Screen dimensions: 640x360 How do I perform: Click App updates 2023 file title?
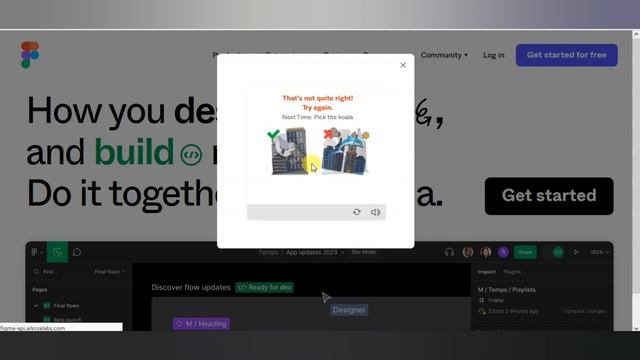311,252
